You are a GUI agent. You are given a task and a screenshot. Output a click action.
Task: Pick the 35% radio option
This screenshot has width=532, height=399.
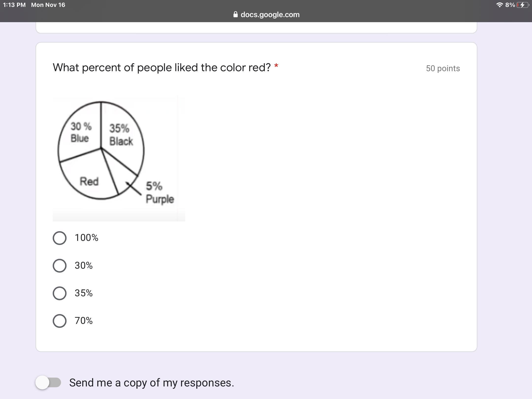pyautogui.click(x=60, y=293)
